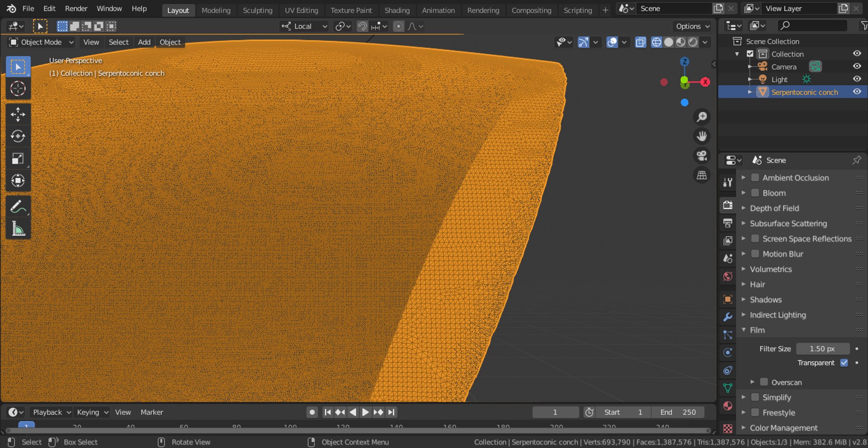Open the Render menu

(76, 9)
